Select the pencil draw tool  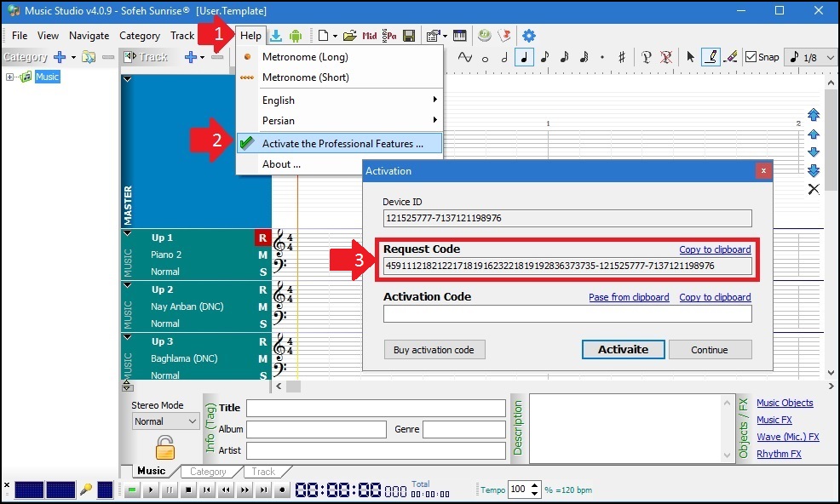click(711, 57)
